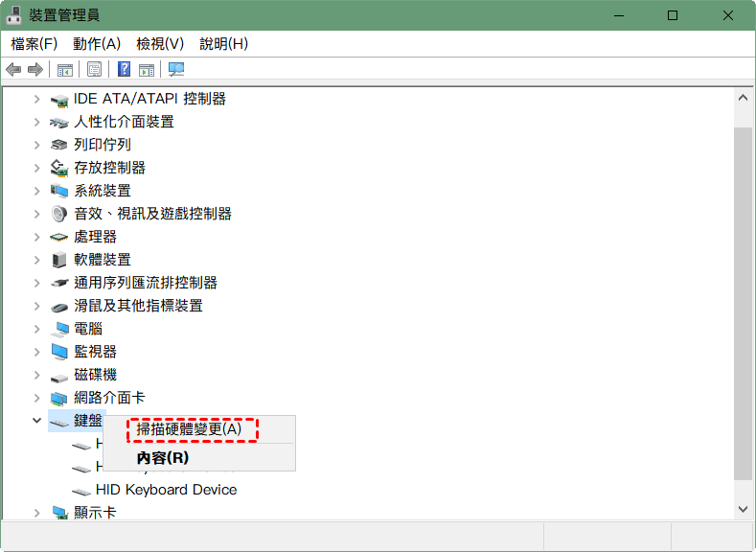Click the 磁碟機 drive icon
The width and height of the screenshot is (756, 552).
[x=59, y=378]
